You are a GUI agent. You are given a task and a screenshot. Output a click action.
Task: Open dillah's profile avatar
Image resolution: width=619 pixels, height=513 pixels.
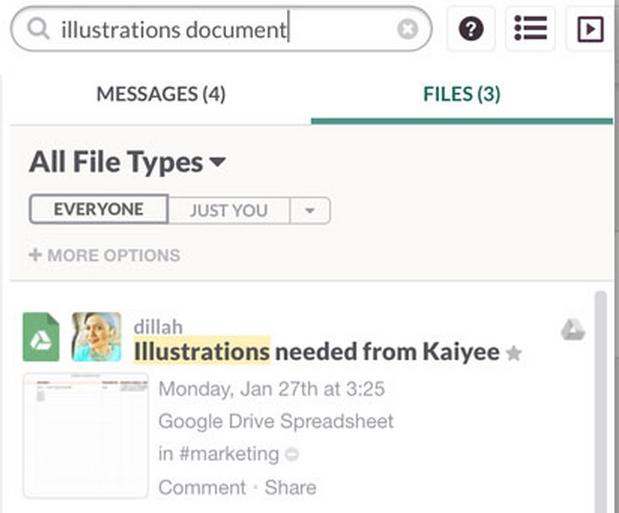point(97,337)
